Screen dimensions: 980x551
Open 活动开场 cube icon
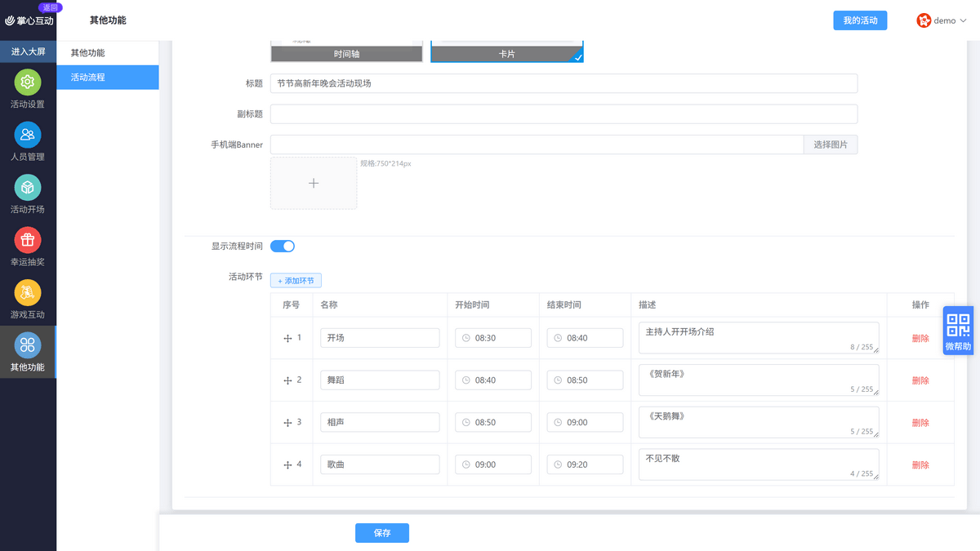pyautogui.click(x=28, y=188)
